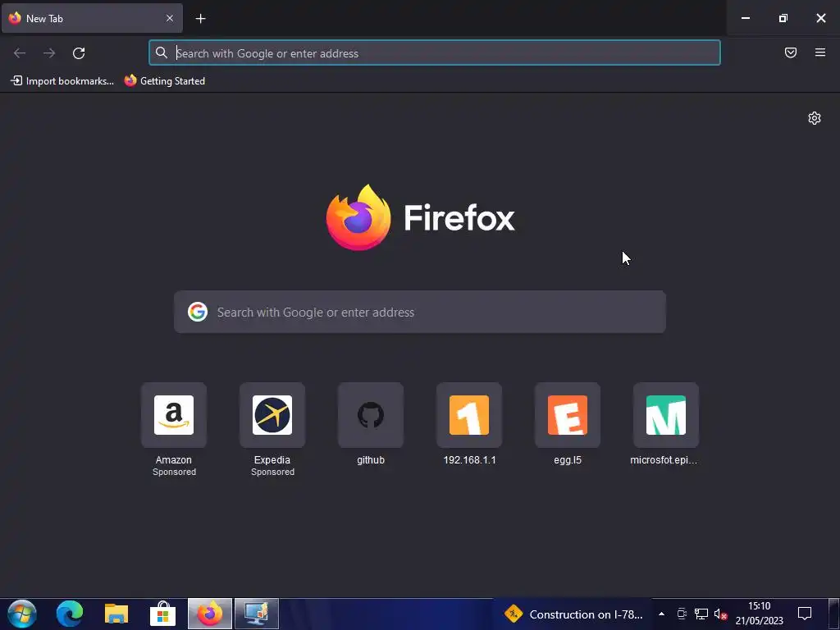Select the New Tab tab
The height and width of the screenshot is (630, 840).
click(x=92, y=18)
